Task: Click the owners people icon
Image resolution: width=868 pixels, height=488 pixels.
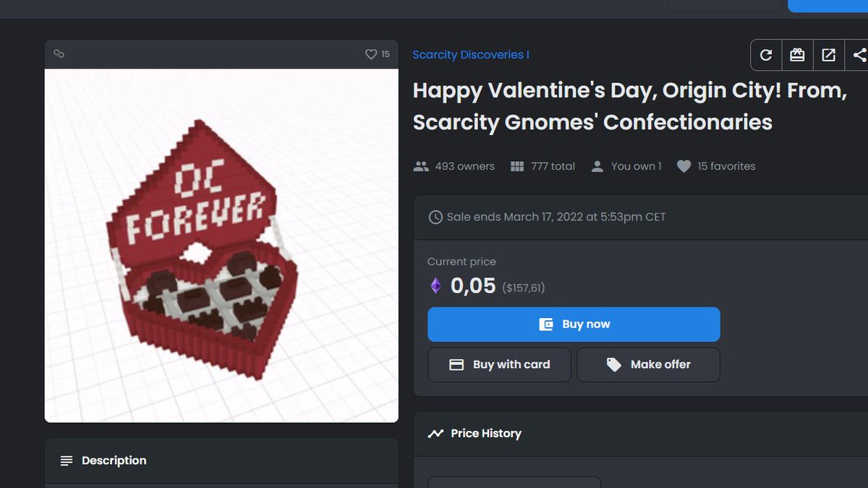Action: [x=421, y=166]
